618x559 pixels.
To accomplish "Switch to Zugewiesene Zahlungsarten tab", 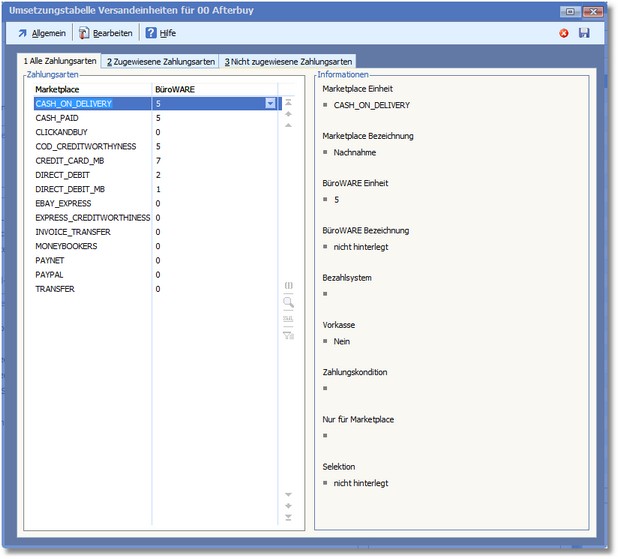I will click(x=160, y=62).
